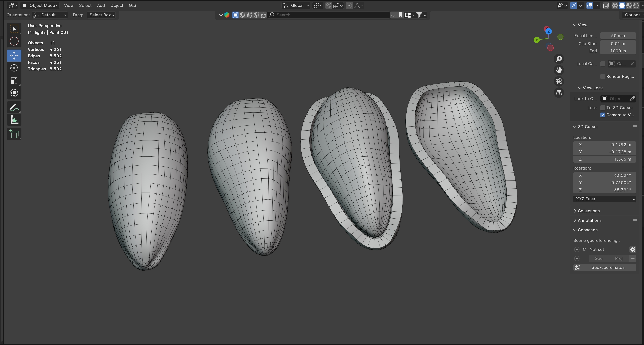The height and width of the screenshot is (345, 644).
Task: Select the Scale tool
Action: [14, 80]
